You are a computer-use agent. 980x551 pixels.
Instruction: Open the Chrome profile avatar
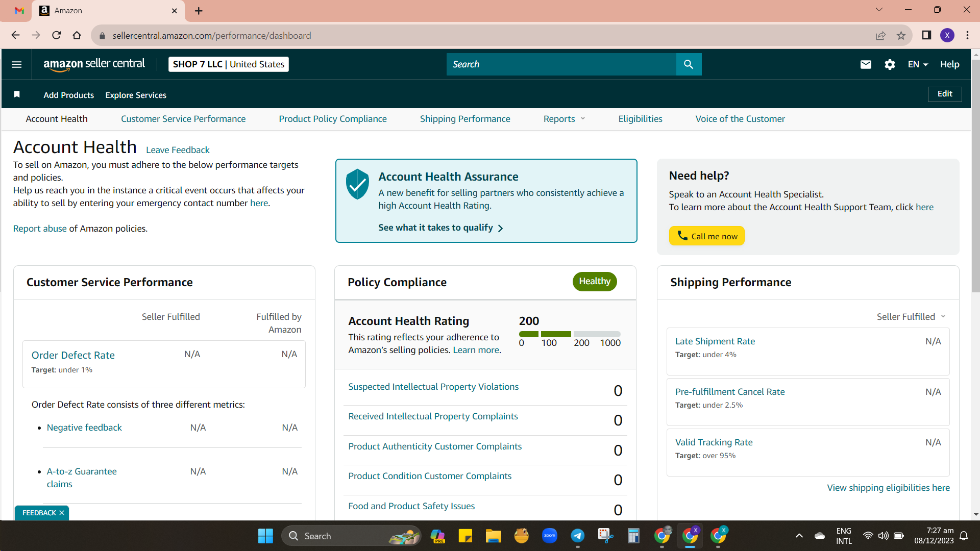[947, 35]
